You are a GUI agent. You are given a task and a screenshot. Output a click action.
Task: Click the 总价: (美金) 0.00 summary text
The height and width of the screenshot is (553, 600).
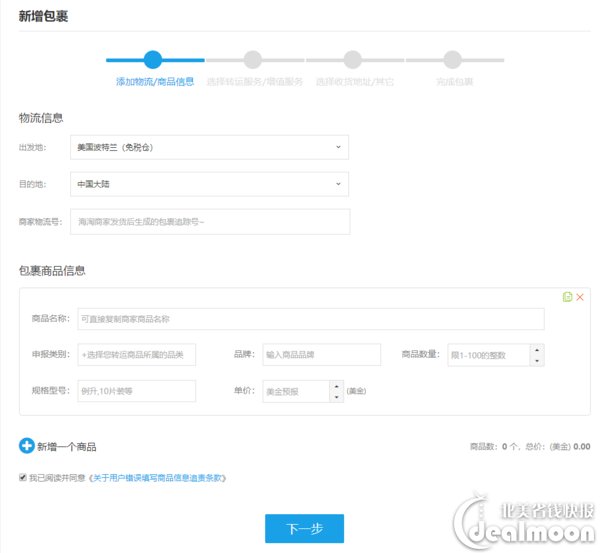pos(558,446)
